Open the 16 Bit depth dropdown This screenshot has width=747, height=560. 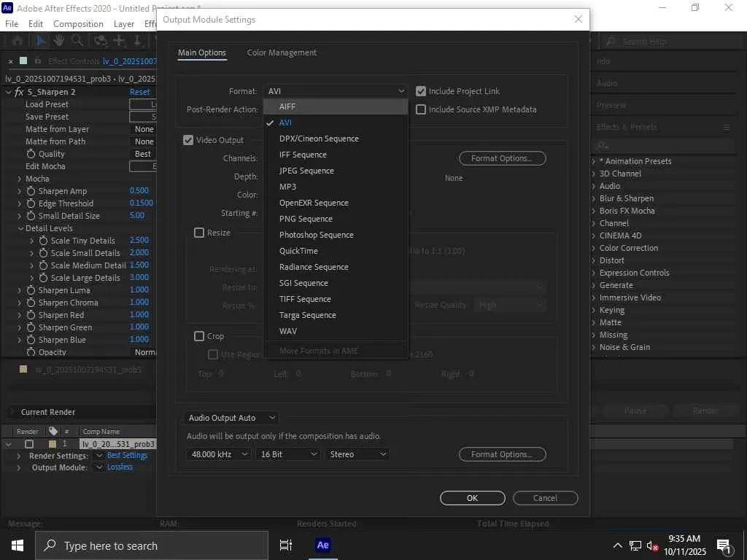click(x=287, y=454)
